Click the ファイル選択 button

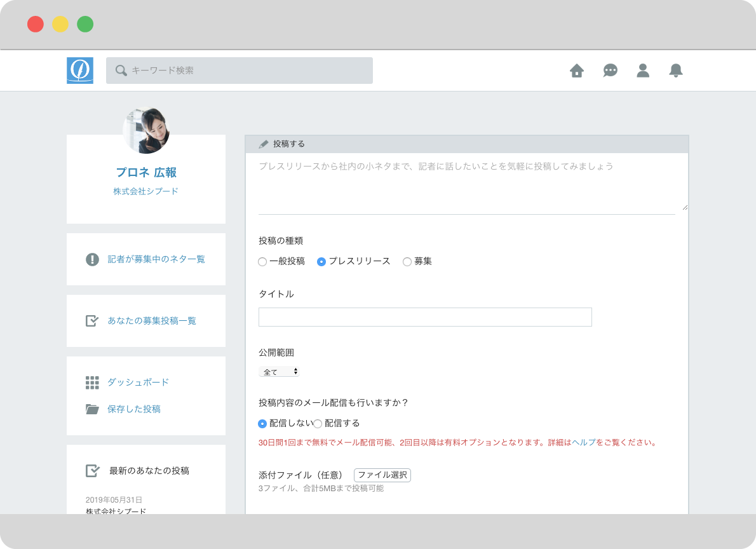[x=382, y=475]
